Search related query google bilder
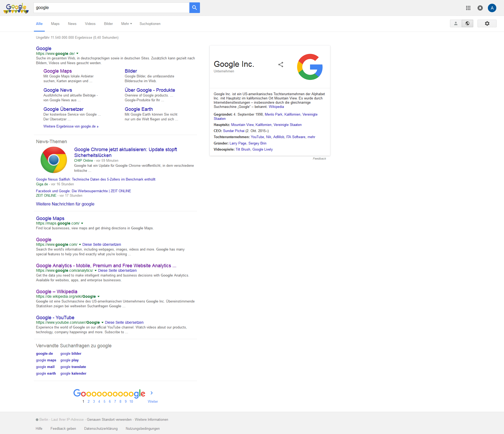The width and height of the screenshot is (504, 434). coord(71,354)
